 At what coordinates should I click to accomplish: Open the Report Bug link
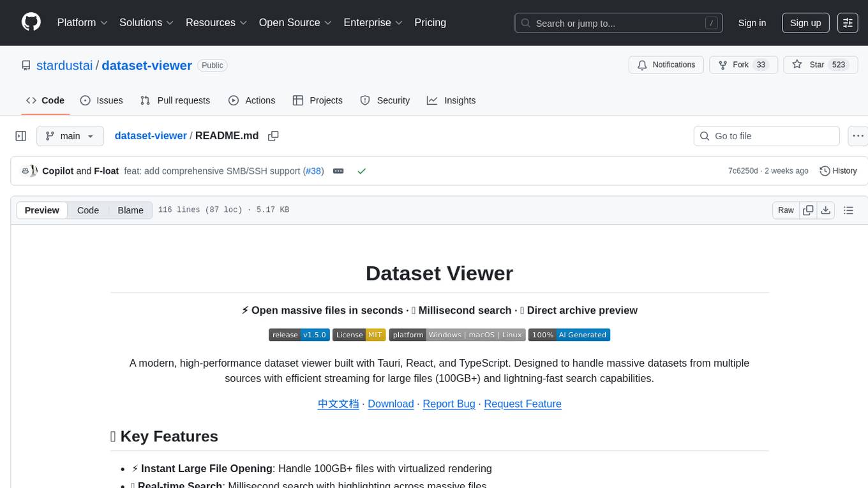(x=449, y=404)
